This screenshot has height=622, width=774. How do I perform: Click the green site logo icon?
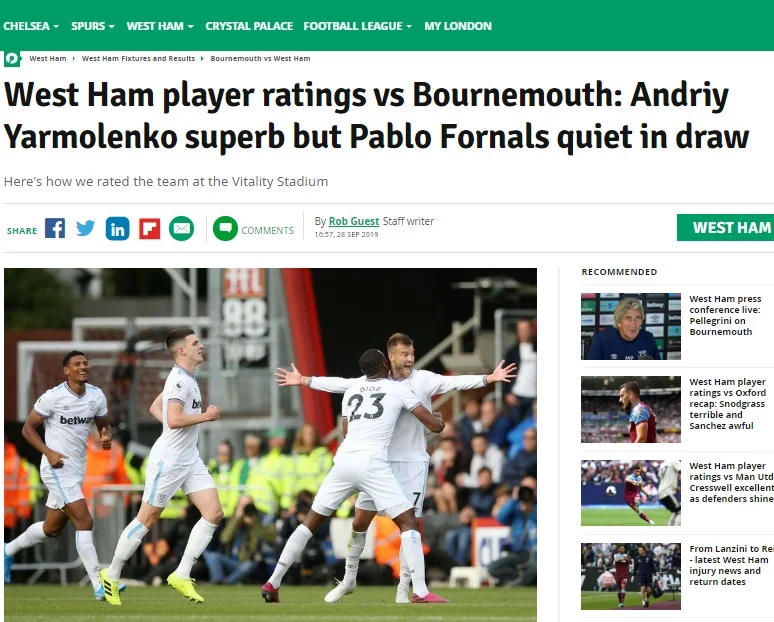point(11,59)
